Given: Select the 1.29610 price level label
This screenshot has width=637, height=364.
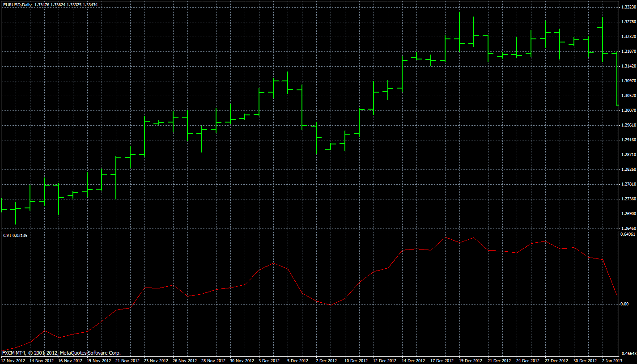Looking at the screenshot, I should 629,125.
